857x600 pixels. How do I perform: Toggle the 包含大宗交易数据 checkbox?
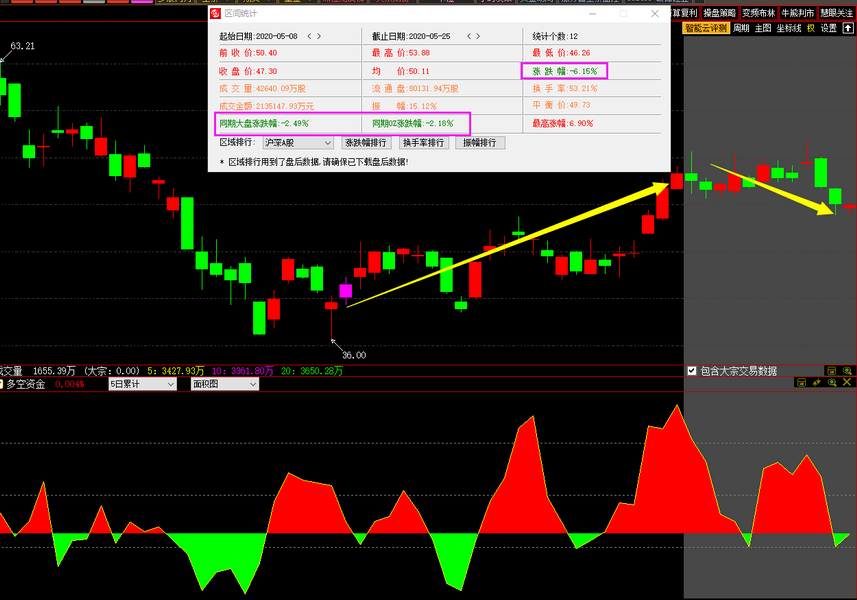[x=692, y=370]
